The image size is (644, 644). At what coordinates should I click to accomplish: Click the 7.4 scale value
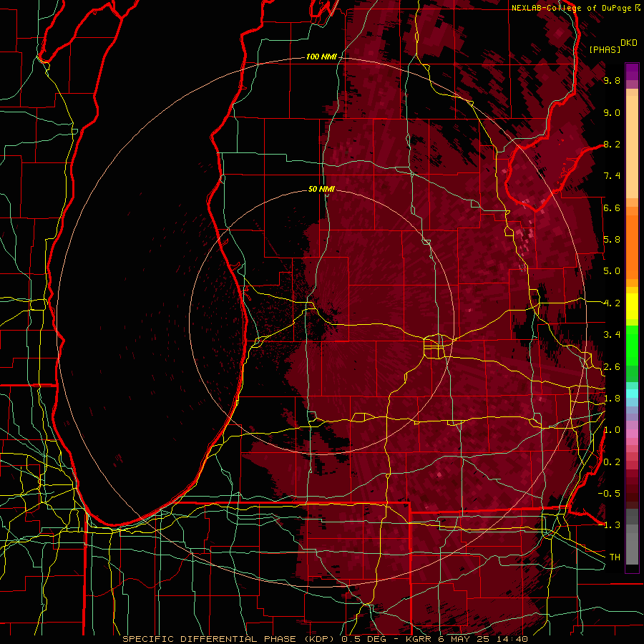(x=612, y=176)
